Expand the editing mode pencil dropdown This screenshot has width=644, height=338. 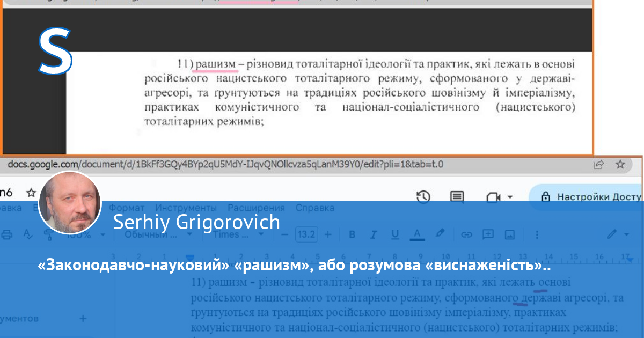click(x=618, y=234)
